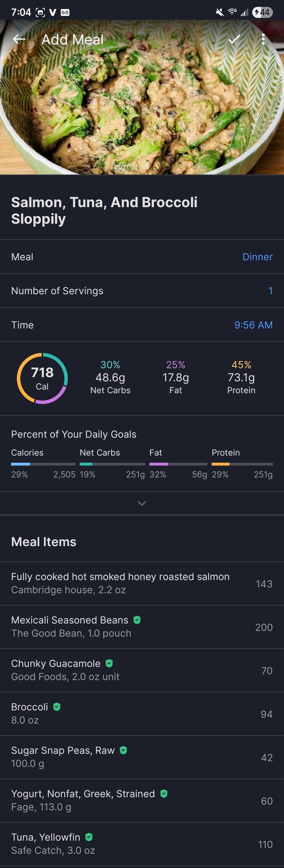284x868 pixels.
Task: Tap the Calories daily goal progress bar
Action: 43,464
